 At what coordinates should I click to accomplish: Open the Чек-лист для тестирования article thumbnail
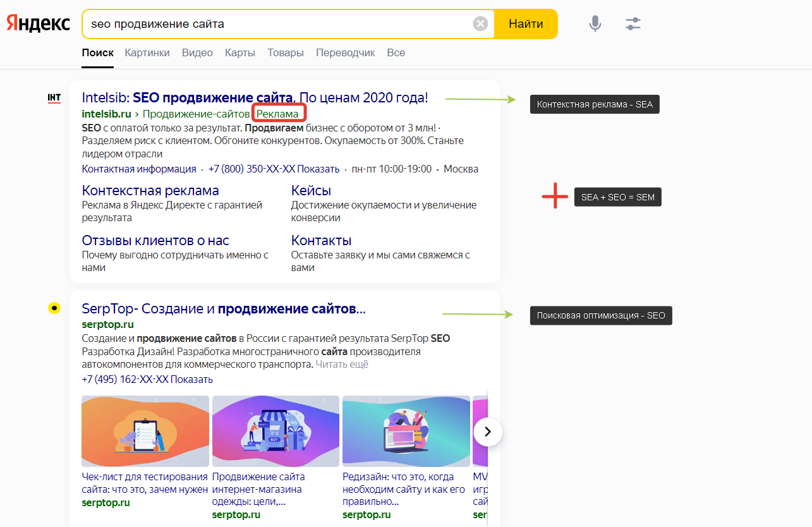coord(145,431)
